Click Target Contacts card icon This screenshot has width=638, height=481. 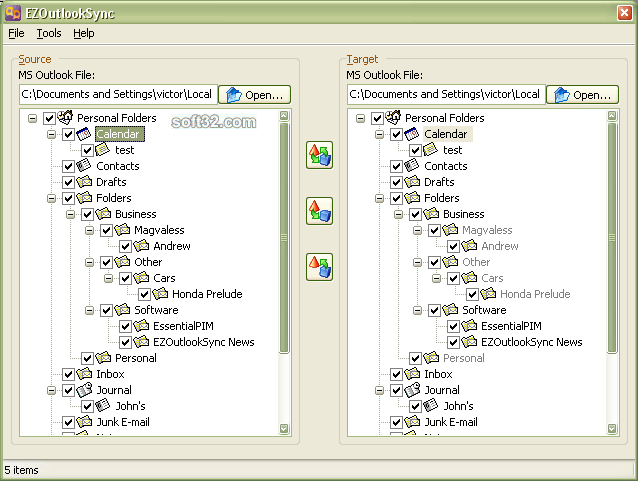[412, 166]
